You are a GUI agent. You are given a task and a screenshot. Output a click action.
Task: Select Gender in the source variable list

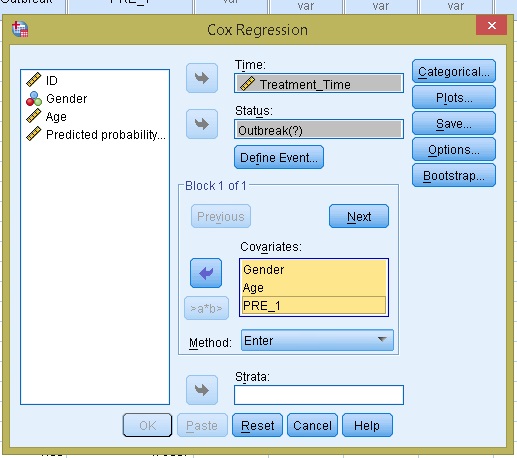pos(95,98)
